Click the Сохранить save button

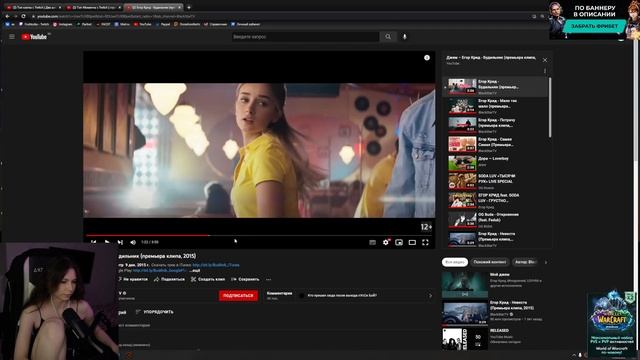click(245, 280)
